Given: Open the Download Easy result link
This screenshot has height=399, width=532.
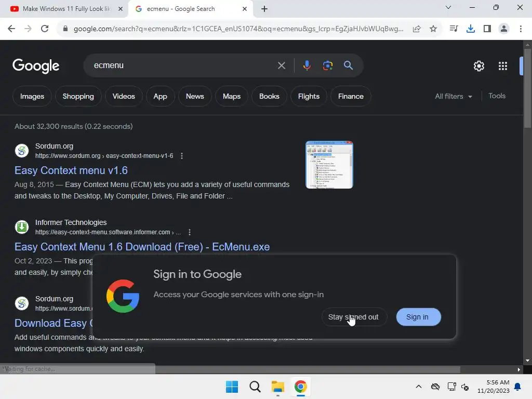Looking at the screenshot, I should tap(54, 323).
